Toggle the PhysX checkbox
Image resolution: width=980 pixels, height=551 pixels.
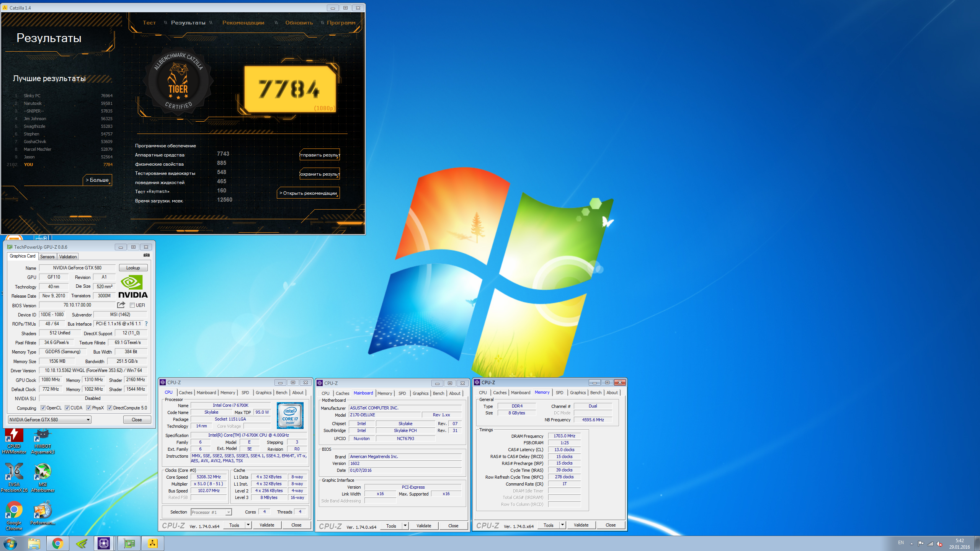[x=88, y=408]
